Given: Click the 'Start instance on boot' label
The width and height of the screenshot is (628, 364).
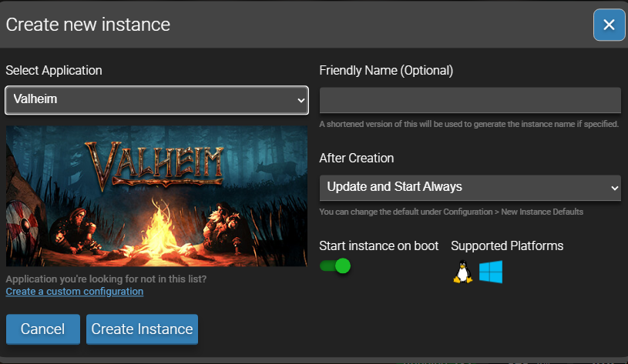Looking at the screenshot, I should tap(379, 245).
